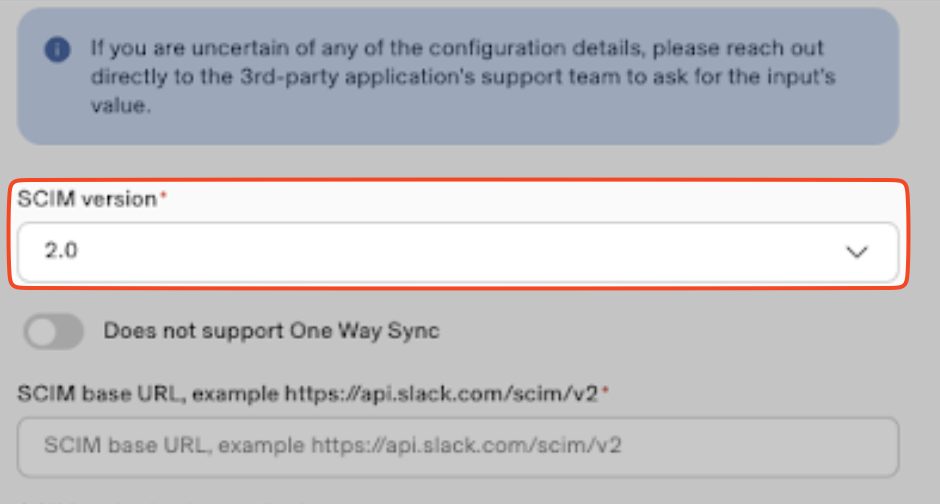Click the red asterisk after SCIM base URL label
This screenshot has width=940, height=504.
pos(605,392)
